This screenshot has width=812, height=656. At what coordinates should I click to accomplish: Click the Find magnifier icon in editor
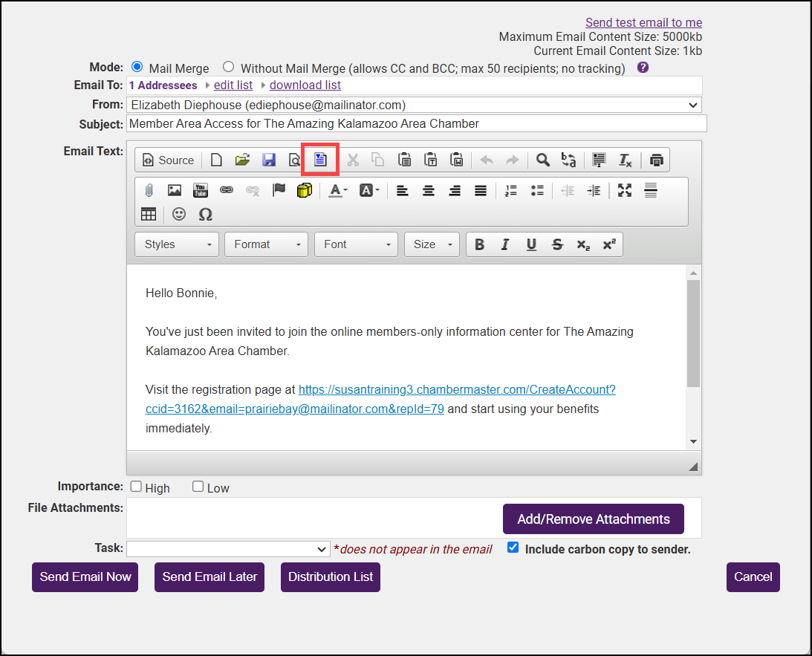tap(543, 160)
